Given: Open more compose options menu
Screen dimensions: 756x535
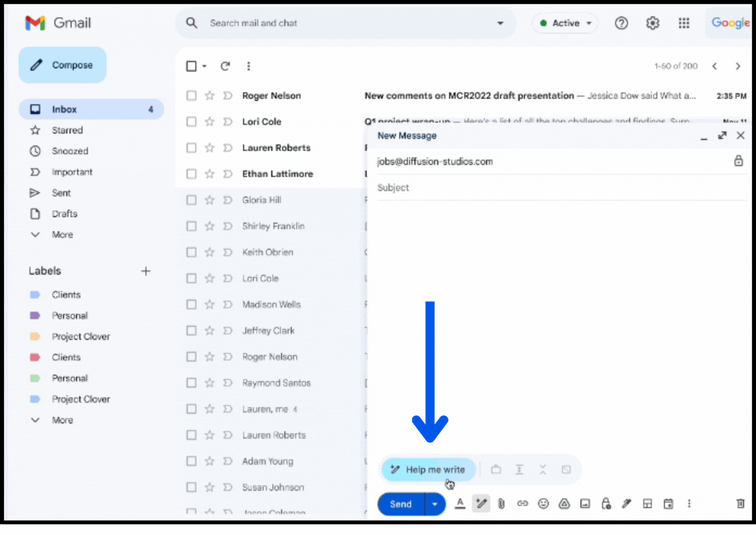Looking at the screenshot, I should click(689, 504).
